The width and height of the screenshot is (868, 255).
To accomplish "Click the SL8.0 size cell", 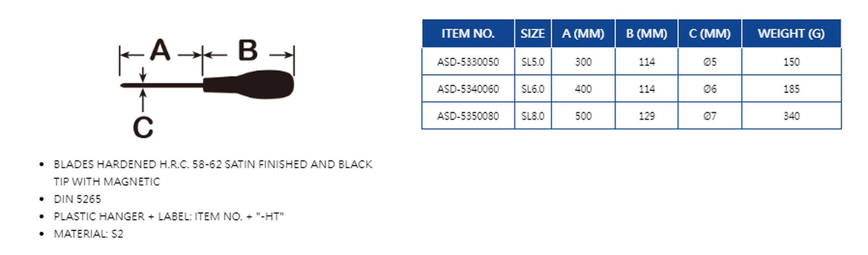I will pos(533,116).
